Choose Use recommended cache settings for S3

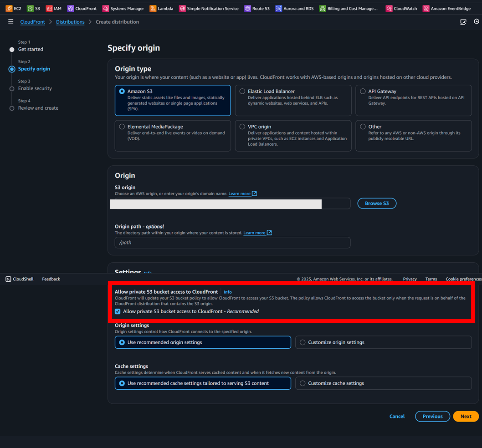(203, 383)
